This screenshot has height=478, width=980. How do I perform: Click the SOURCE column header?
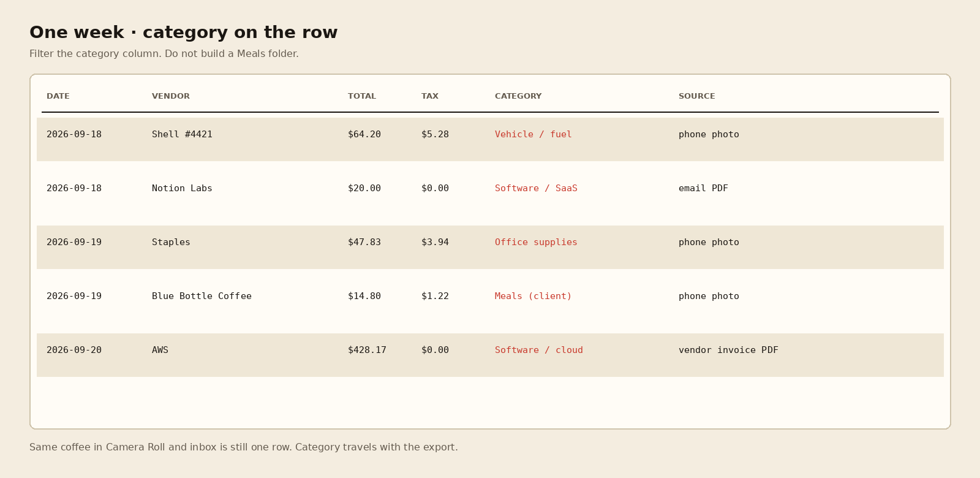(697, 96)
